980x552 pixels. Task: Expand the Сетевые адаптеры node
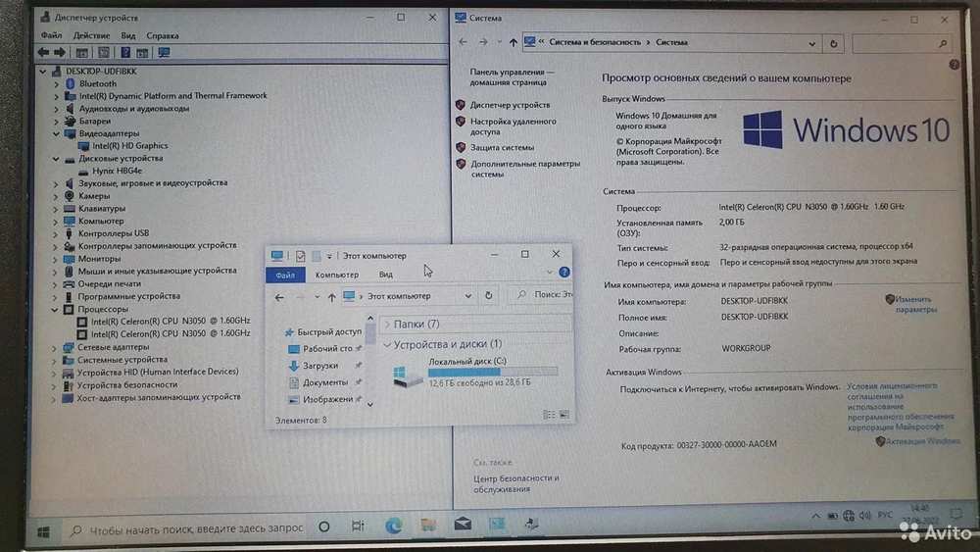54,348
